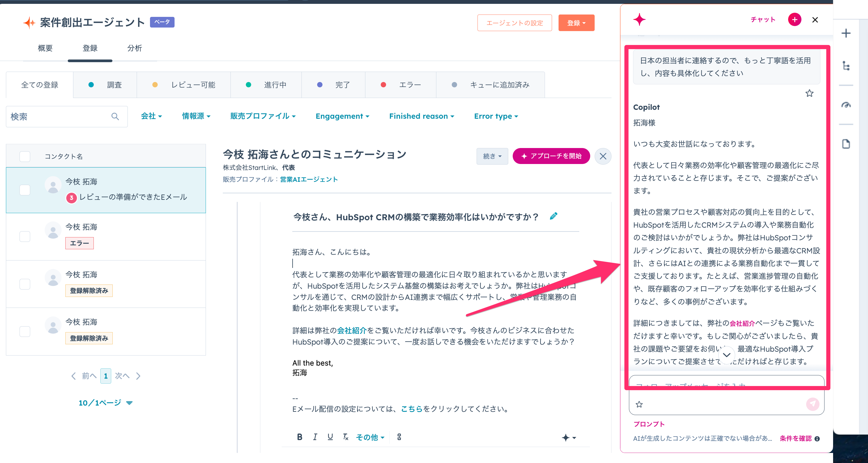Click the pink plus new chat icon
Viewport: 868px width, 463px height.
click(794, 20)
